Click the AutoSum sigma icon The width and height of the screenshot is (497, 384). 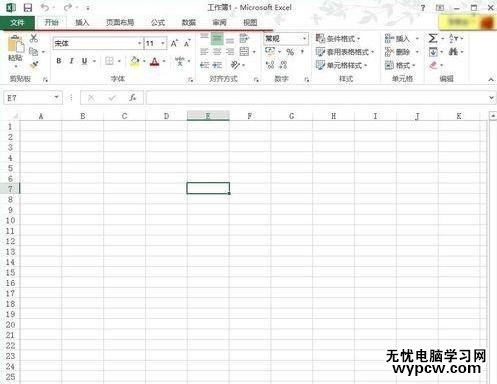(x=433, y=38)
